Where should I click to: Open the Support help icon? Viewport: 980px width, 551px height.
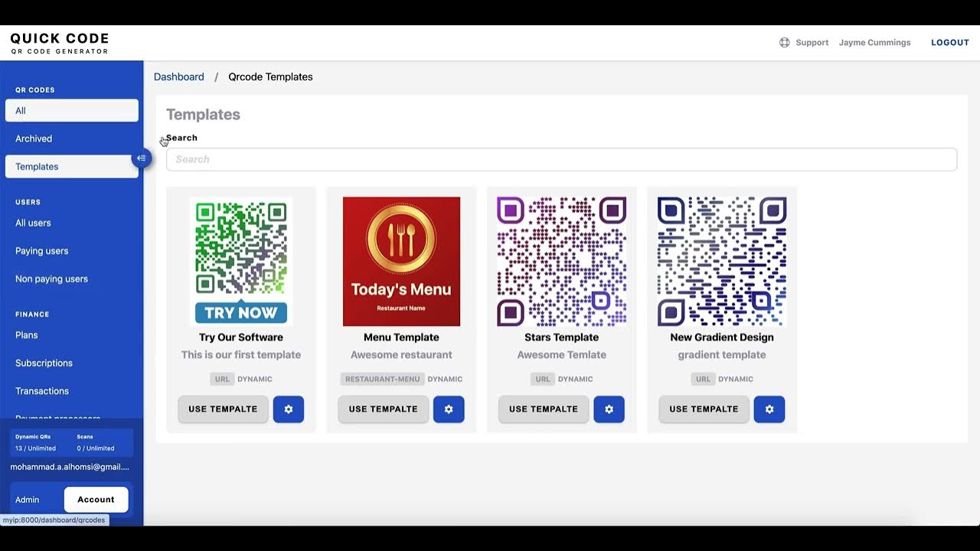(784, 42)
